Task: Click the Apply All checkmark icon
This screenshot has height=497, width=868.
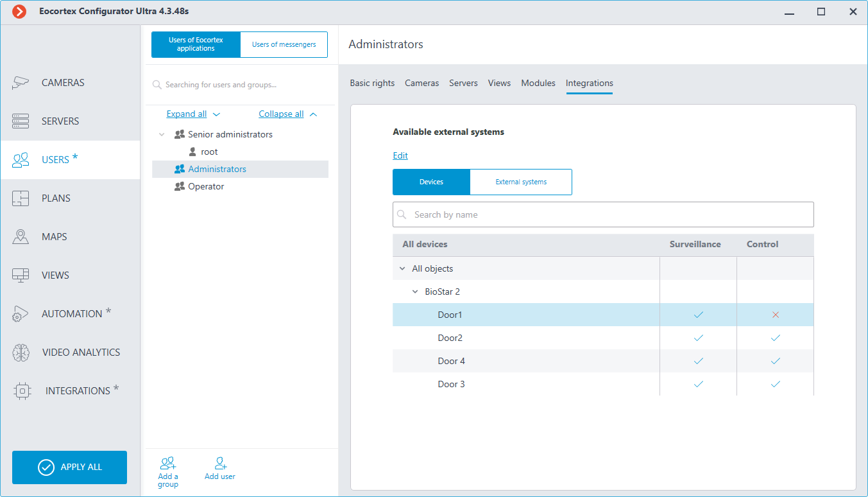Action: 46,467
